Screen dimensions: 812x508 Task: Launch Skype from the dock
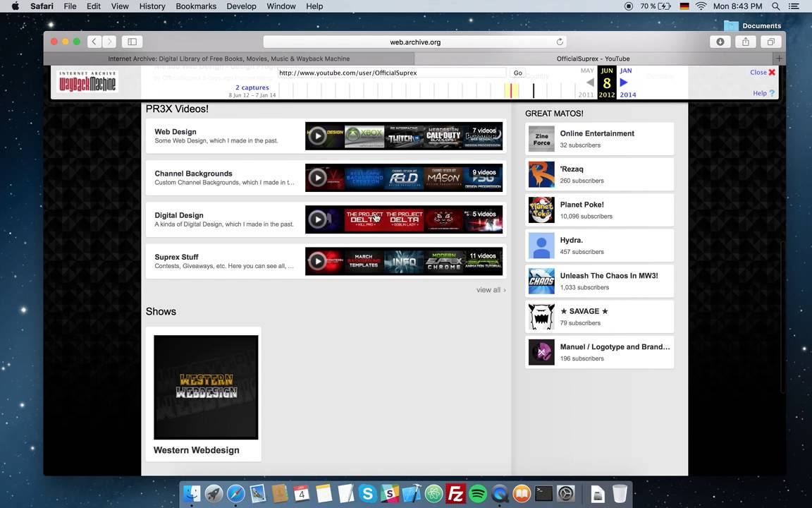pyautogui.click(x=367, y=493)
